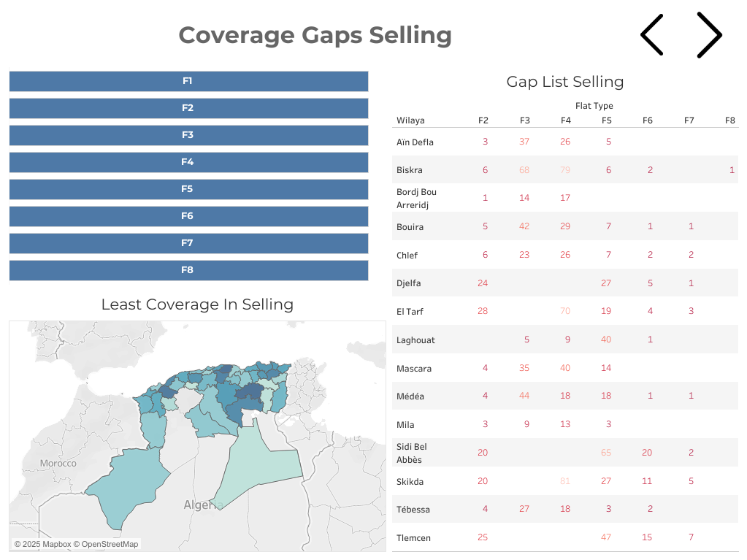Image resolution: width=747 pixels, height=560 pixels.
Task: Click Aïn Defla F3 value 37
Action: [524, 142]
